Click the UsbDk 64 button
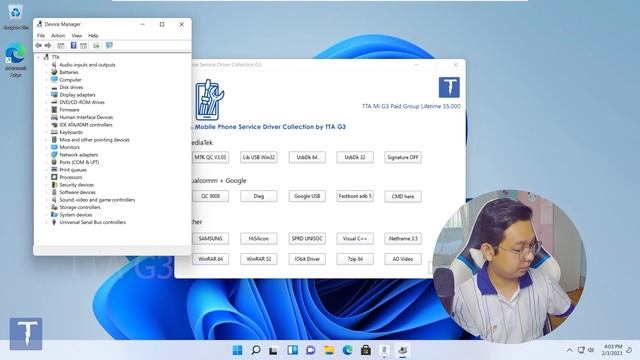 coord(307,157)
